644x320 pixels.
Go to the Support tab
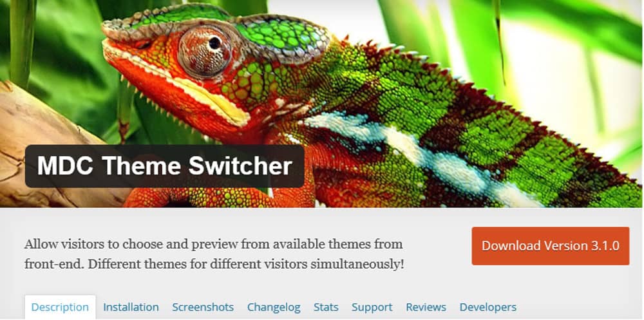click(x=372, y=307)
